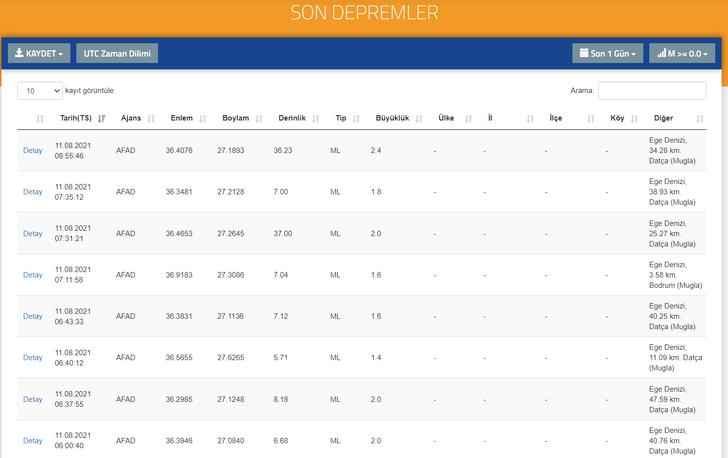The width and height of the screenshot is (728, 458).
Task: Open Detay for 07:31:21 earthquake
Action: pos(32,234)
